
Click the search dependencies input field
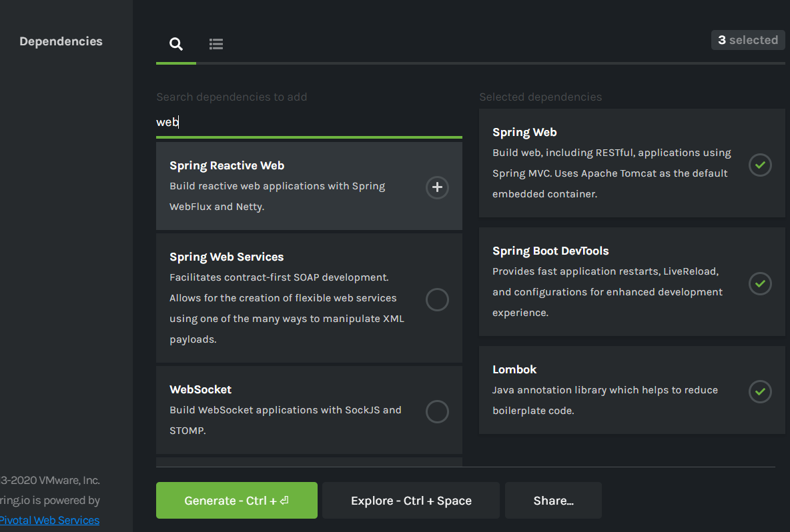(309, 122)
